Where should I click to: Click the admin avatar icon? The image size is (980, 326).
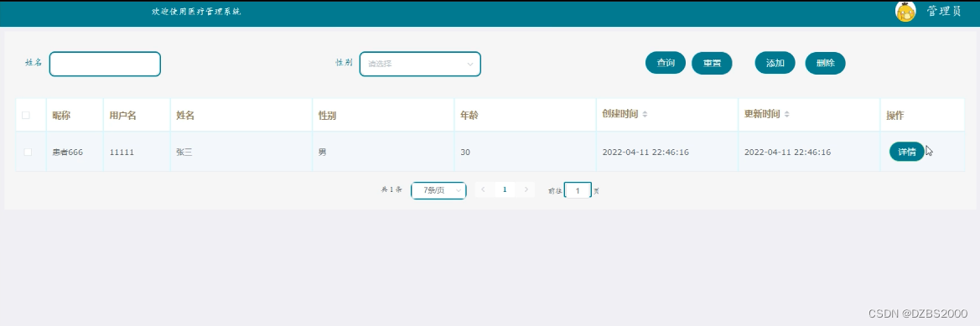(905, 11)
